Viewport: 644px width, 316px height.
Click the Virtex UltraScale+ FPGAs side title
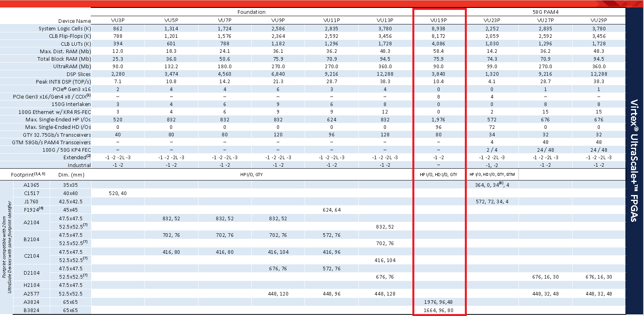pos(634,161)
